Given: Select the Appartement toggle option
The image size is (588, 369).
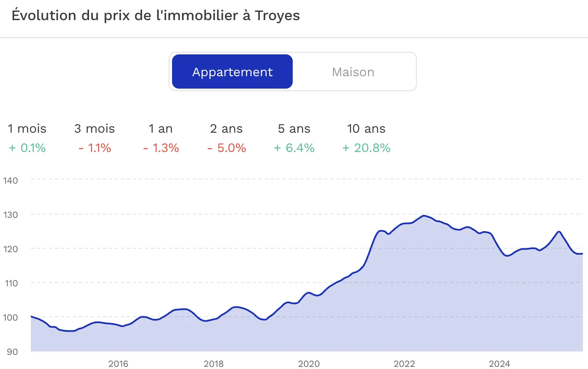Looking at the screenshot, I should click(232, 72).
